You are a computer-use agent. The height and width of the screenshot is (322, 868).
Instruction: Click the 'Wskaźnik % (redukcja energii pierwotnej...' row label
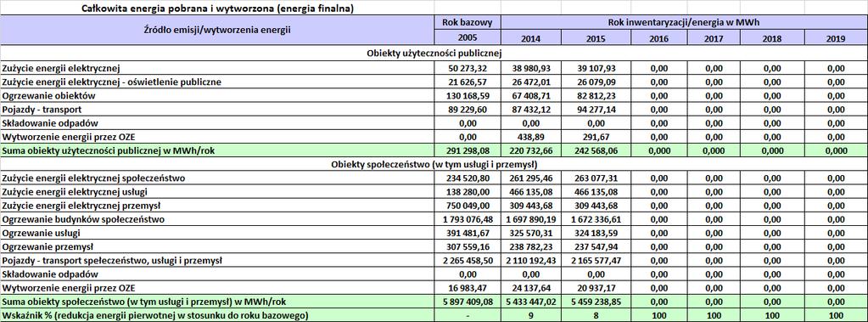click(x=156, y=315)
